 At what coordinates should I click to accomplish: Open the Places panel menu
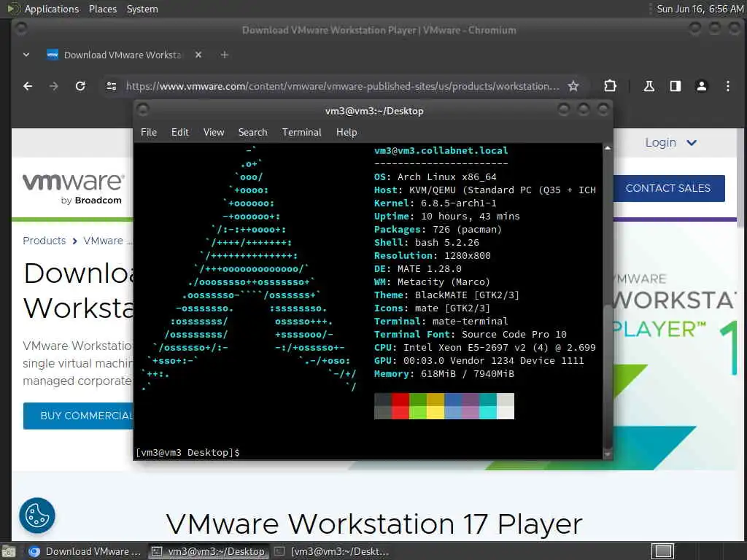103,9
